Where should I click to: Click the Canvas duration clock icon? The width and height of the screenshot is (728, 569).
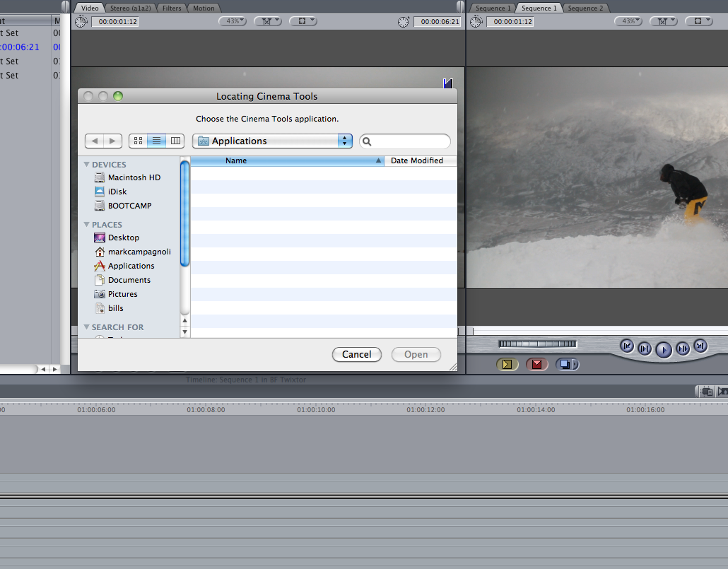[x=476, y=21]
